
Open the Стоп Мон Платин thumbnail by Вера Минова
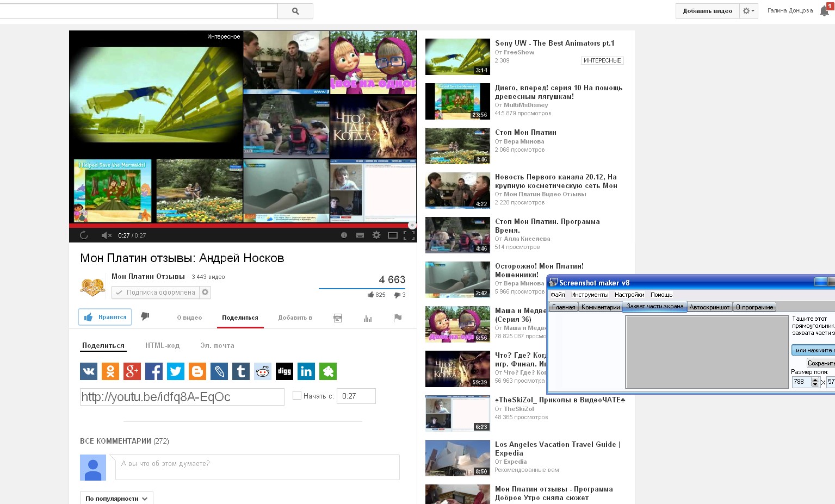tap(457, 146)
